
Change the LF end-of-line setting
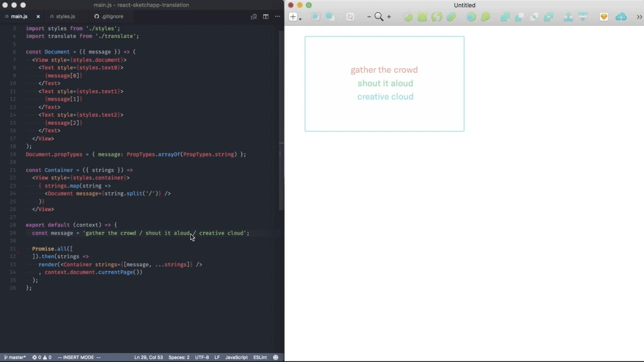(217, 357)
